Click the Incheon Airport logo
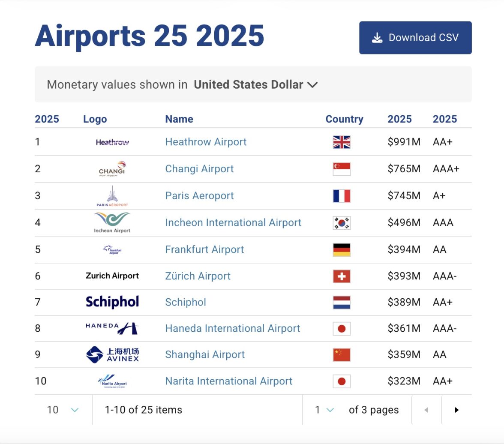The height and width of the screenshot is (444, 504). pos(112,222)
